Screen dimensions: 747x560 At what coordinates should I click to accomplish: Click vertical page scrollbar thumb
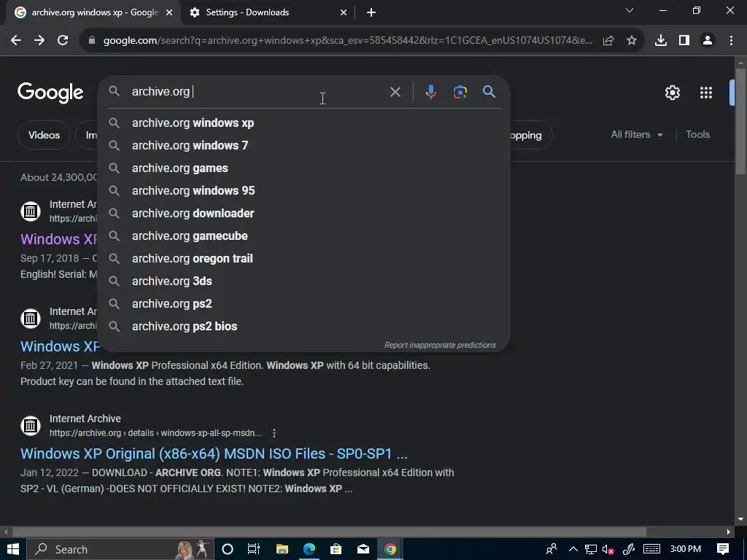click(741, 122)
